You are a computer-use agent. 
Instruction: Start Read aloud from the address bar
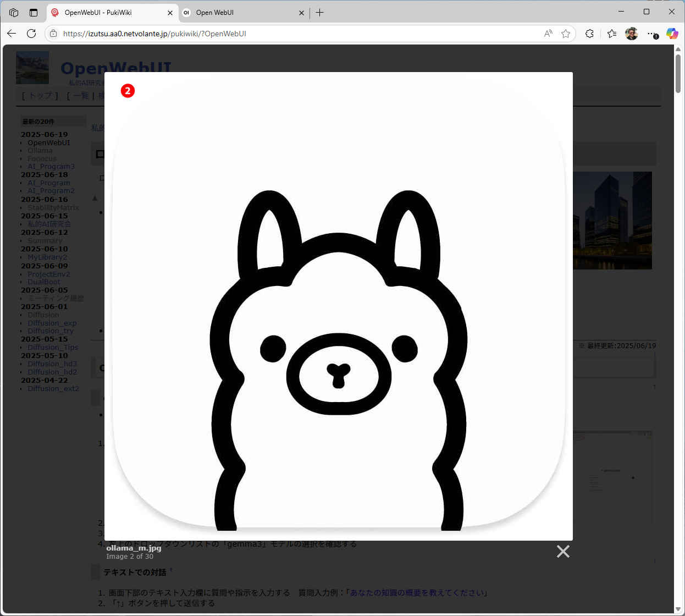point(548,34)
